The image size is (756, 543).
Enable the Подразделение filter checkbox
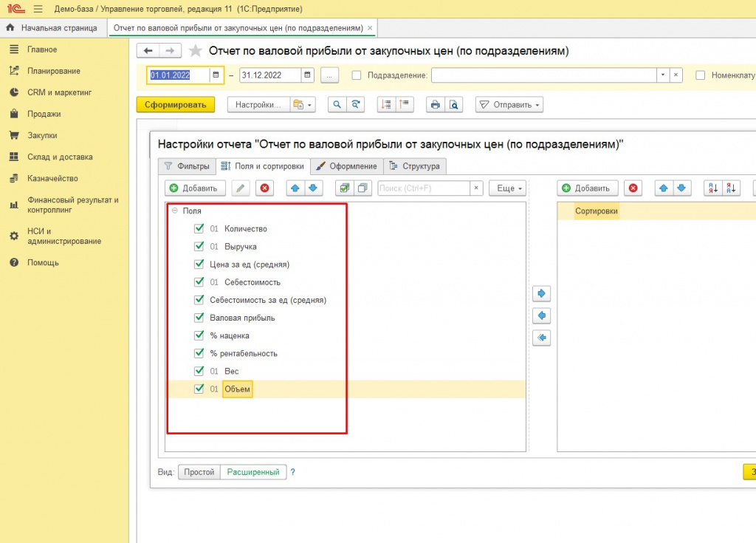(x=357, y=75)
